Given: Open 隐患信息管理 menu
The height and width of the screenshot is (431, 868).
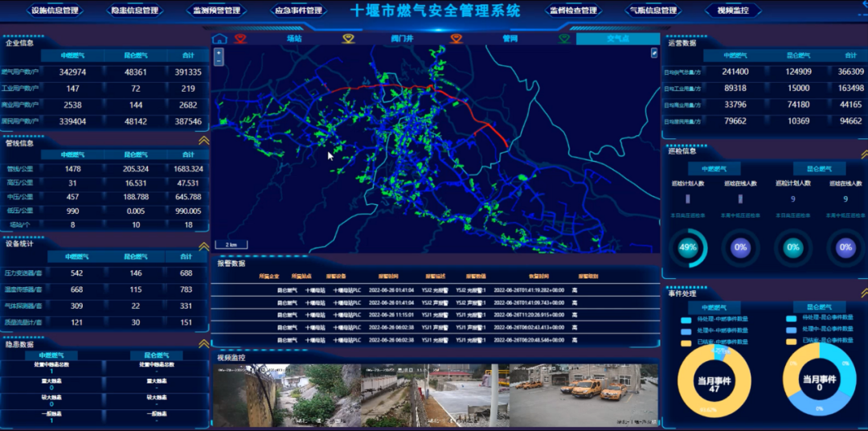Looking at the screenshot, I should (134, 10).
